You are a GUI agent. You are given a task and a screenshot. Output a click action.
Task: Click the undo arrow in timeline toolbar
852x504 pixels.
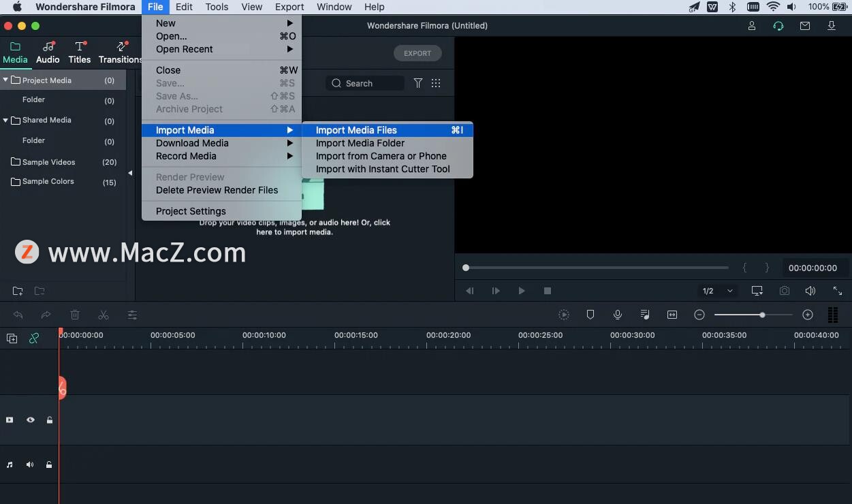18,315
